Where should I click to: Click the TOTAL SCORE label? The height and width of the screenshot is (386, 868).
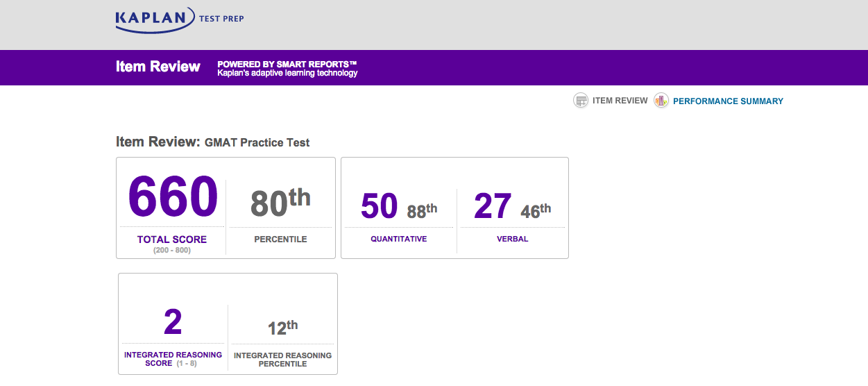(172, 240)
